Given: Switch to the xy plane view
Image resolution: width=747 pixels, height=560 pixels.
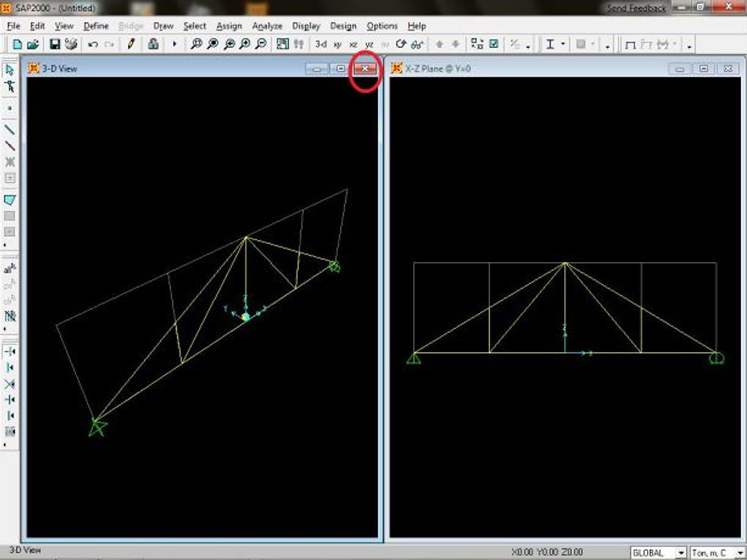Looking at the screenshot, I should click(337, 44).
